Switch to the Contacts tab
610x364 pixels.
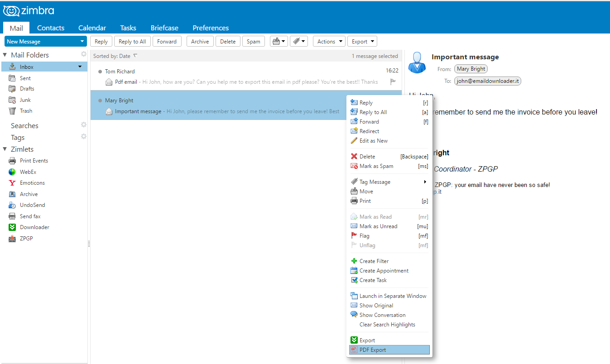tap(51, 28)
